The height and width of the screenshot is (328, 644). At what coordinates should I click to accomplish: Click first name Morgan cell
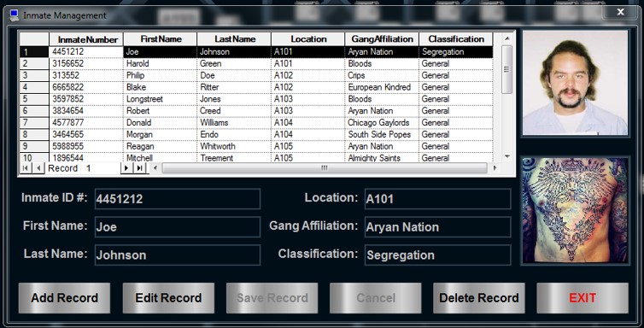[x=161, y=135]
